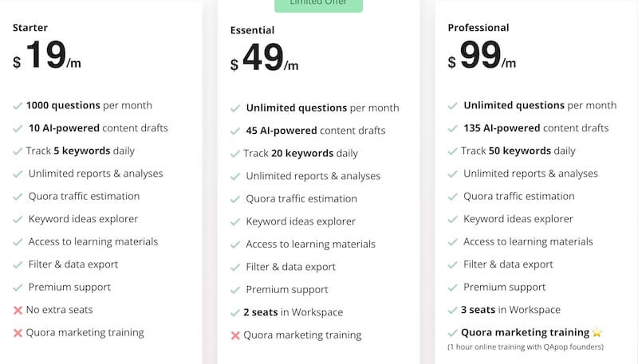The width and height of the screenshot is (638, 364).
Task: Click red X by Essential Quora marketing training
Action: pos(235,335)
